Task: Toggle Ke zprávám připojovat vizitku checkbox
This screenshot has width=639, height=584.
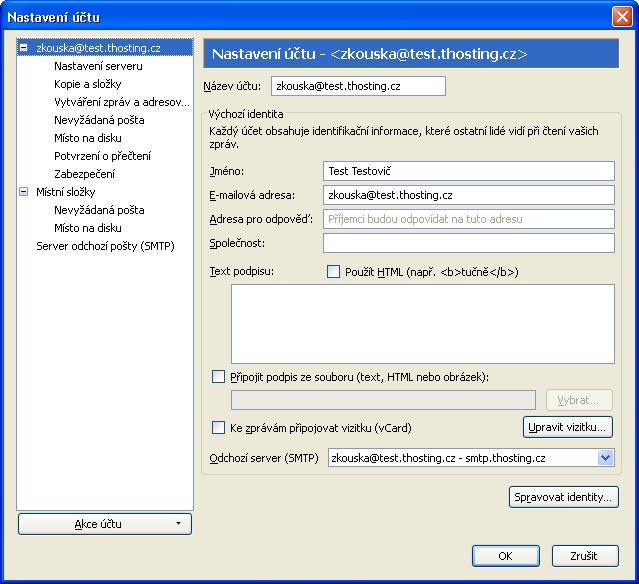Action: pyautogui.click(x=219, y=428)
